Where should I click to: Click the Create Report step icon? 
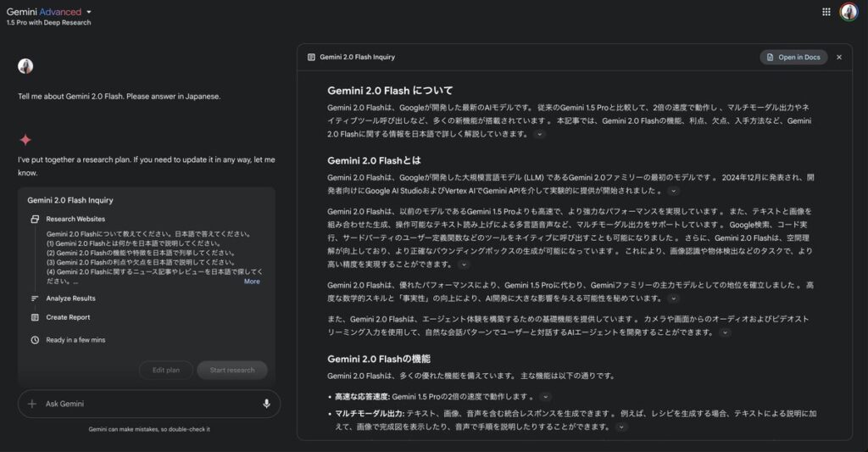tap(35, 317)
